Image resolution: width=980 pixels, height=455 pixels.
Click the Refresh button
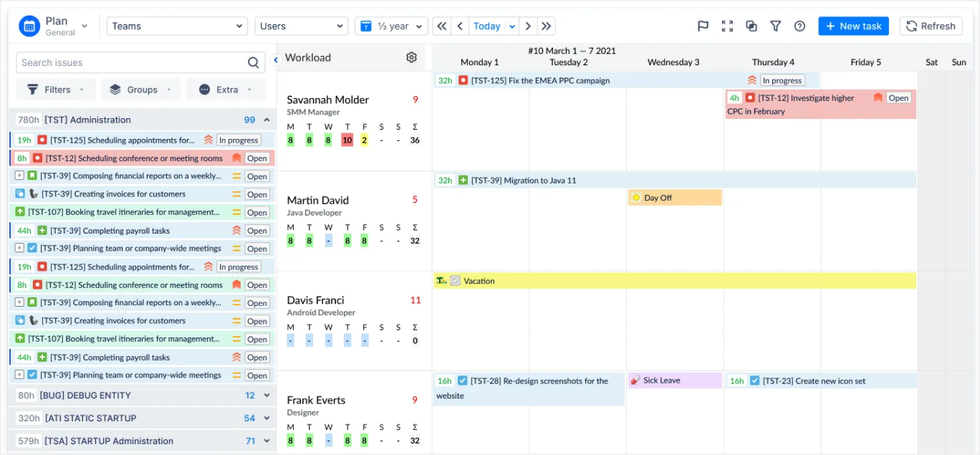click(931, 27)
